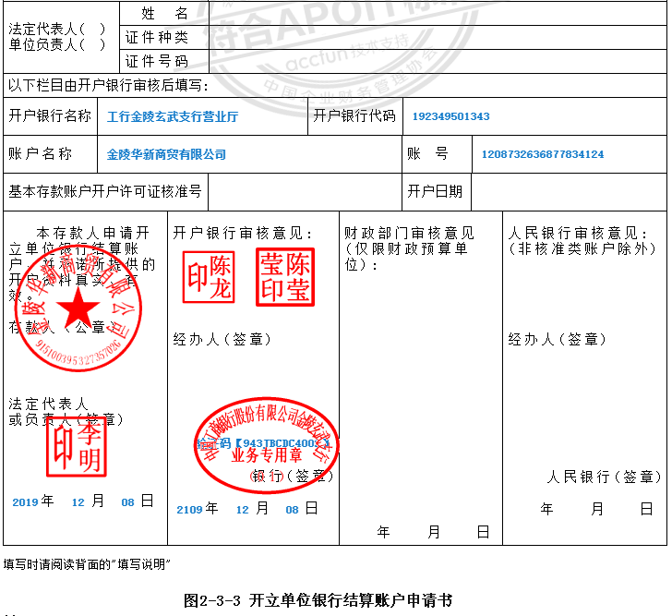Click bank code 192349501343
Image resolution: width=672 pixels, height=616 pixels.
pyautogui.click(x=450, y=116)
